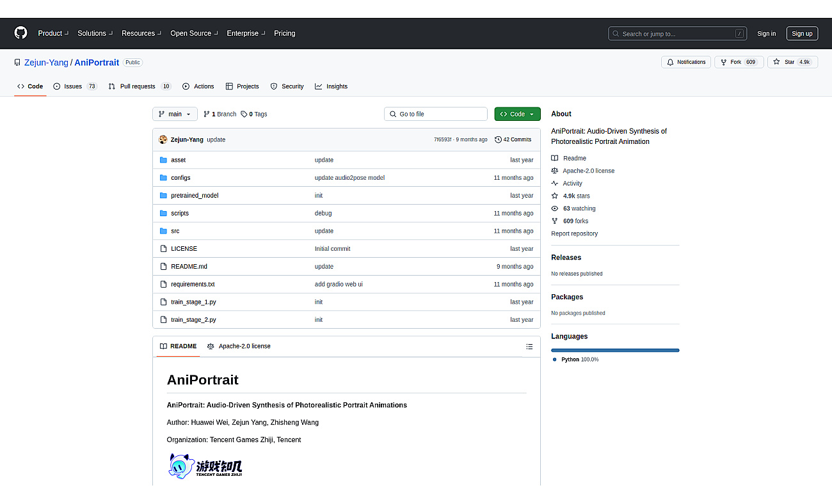View the 4.9k stars link
Viewport: 832px width, 504px height.
tap(571, 196)
